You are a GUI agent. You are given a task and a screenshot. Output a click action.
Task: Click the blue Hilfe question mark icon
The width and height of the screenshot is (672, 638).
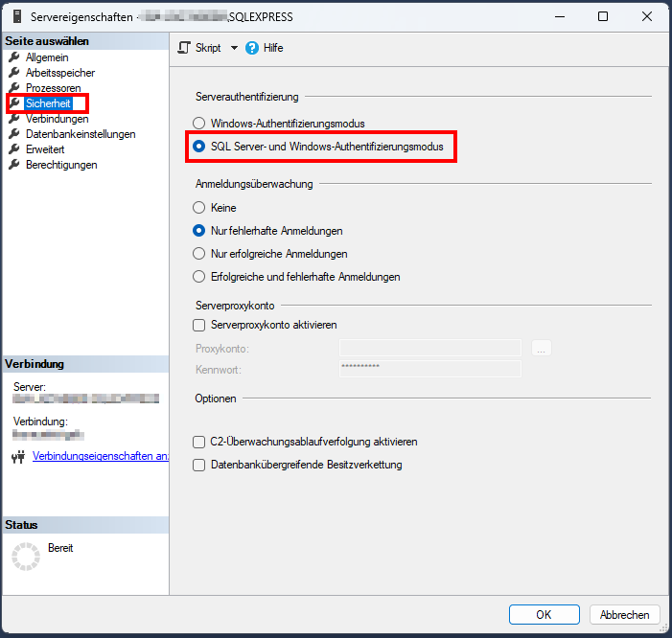[252, 48]
